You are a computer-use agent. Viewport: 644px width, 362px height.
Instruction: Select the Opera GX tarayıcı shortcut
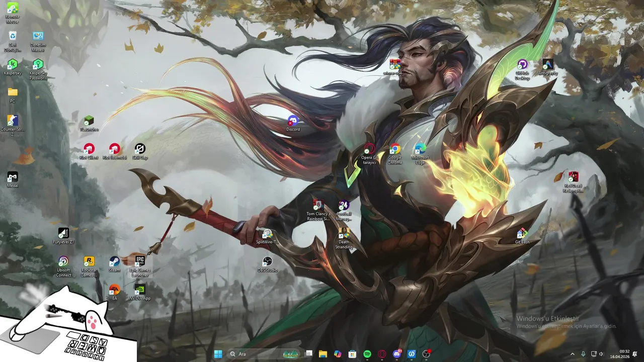click(369, 154)
